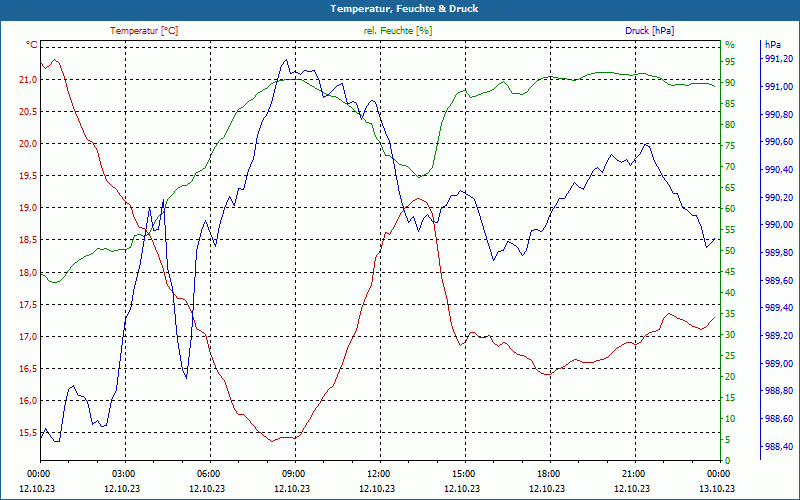Image resolution: width=800 pixels, height=500 pixels.
Task: Click the 06:00 time axis label
Action: point(208,474)
